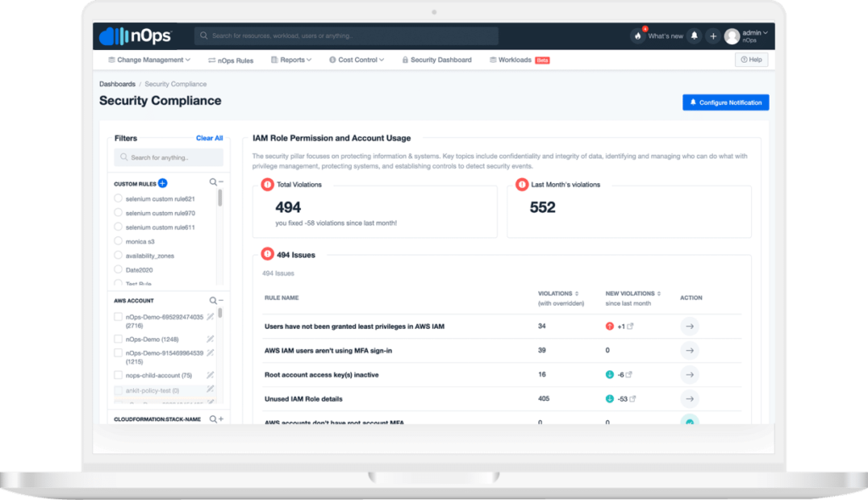Image resolution: width=868 pixels, height=500 pixels.
Task: Open external link icon next to -53
Action: (x=632, y=398)
